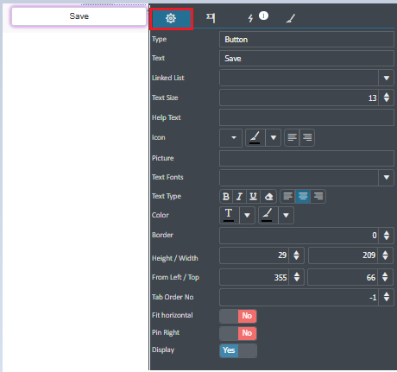397x372 pixels.
Task: Pick the text color T swatch
Action: point(229,215)
